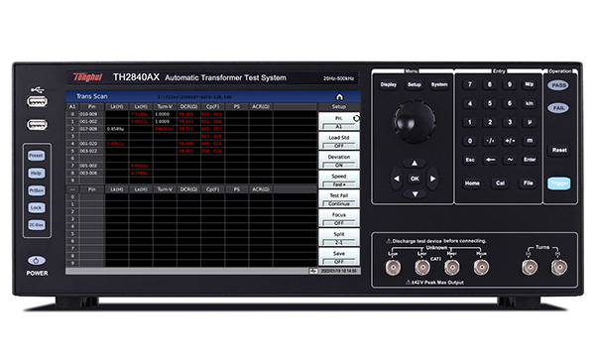
Task: Hit the backspace arrow key on keypad
Action: 490,160
